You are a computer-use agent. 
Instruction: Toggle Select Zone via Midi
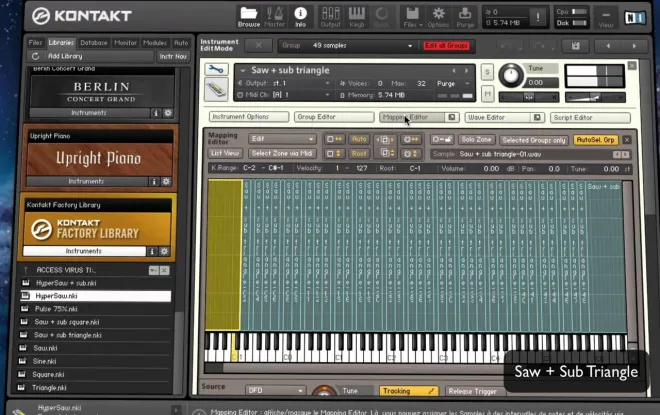282,154
